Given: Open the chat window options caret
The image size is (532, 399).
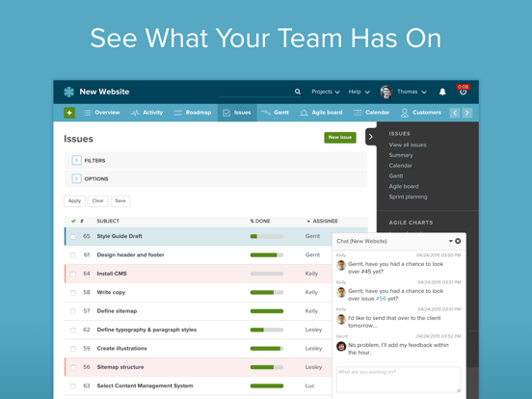Looking at the screenshot, I should pos(451,241).
